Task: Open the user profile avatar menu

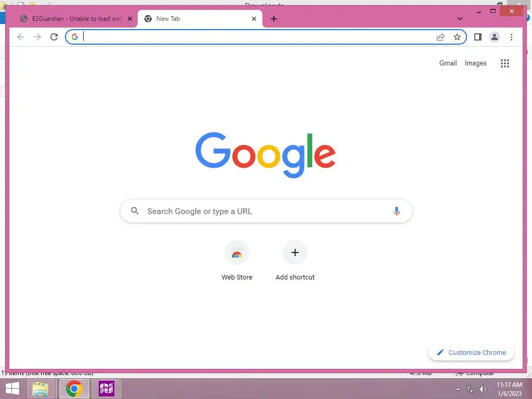Action: click(495, 37)
